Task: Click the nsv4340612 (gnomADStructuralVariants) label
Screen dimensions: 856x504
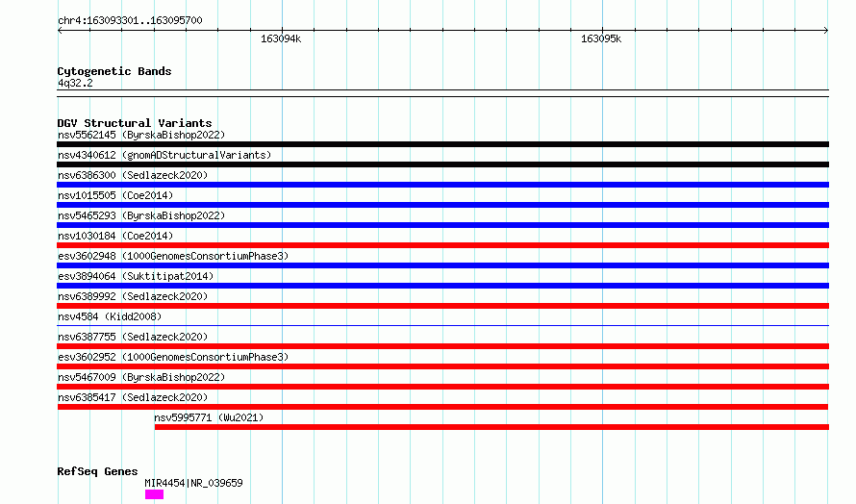Action: pyautogui.click(x=164, y=155)
